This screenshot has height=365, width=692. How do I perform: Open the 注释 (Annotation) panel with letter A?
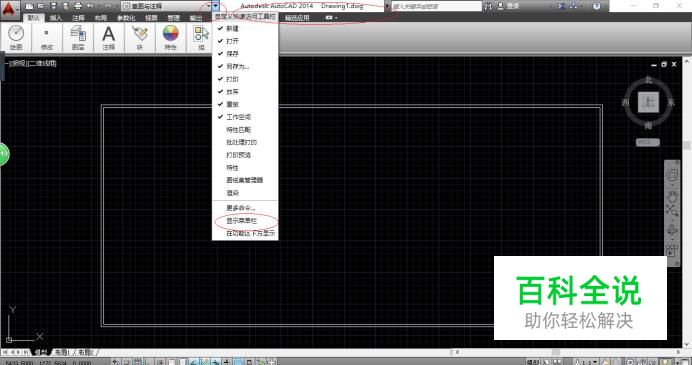tap(109, 38)
